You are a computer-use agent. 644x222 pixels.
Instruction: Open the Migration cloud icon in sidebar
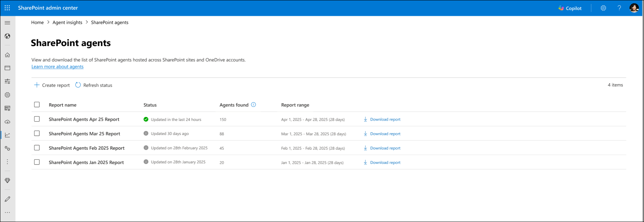[x=7, y=122]
